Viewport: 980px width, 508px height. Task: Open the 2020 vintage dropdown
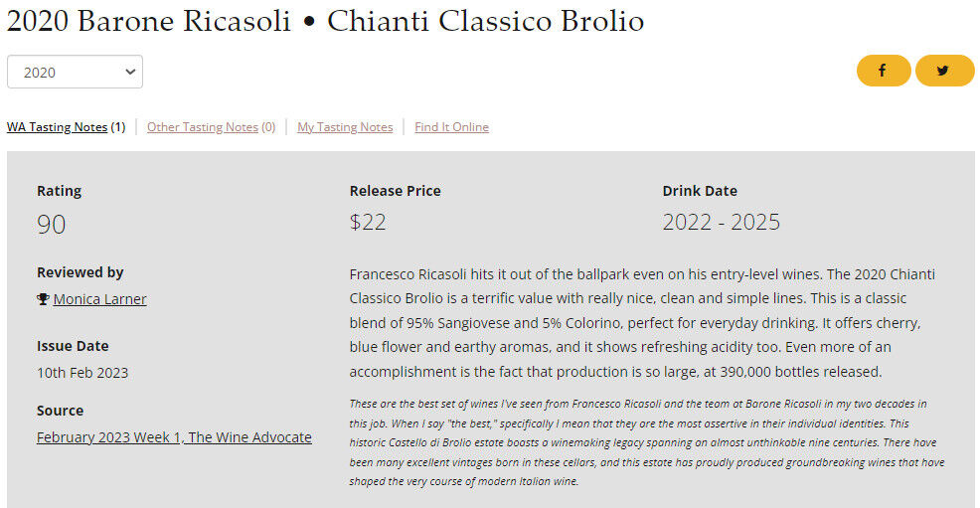[75, 72]
